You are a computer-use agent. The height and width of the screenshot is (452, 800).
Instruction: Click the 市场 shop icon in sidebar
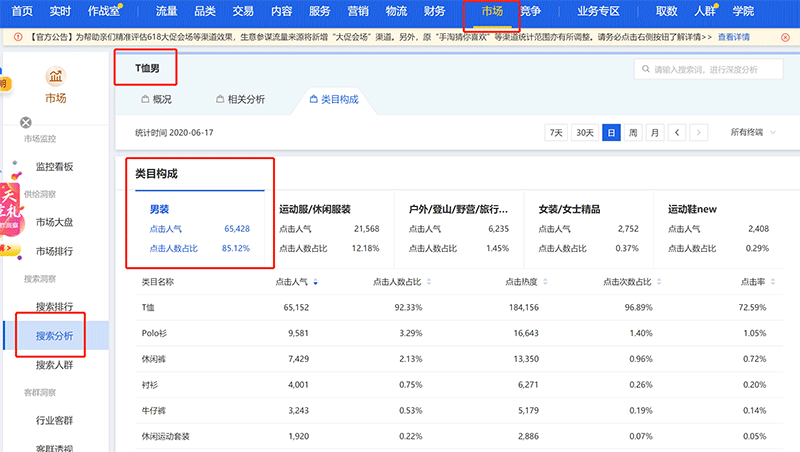click(x=55, y=78)
